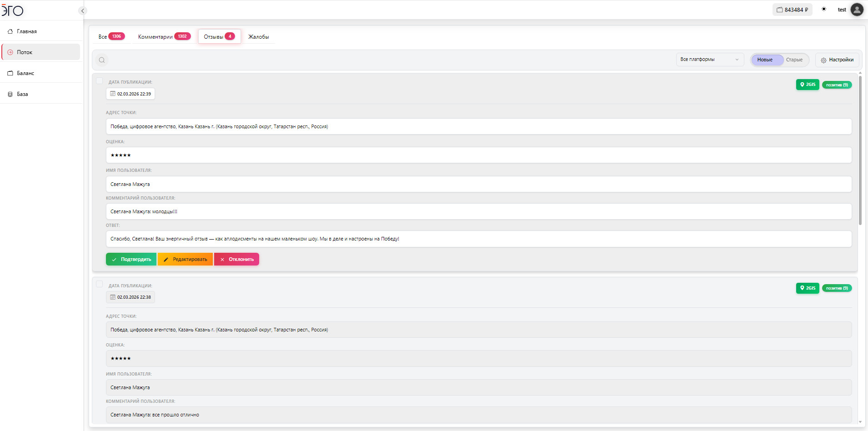This screenshot has width=868, height=431.
Task: Switch to the Комментарии tab
Action: coord(164,37)
